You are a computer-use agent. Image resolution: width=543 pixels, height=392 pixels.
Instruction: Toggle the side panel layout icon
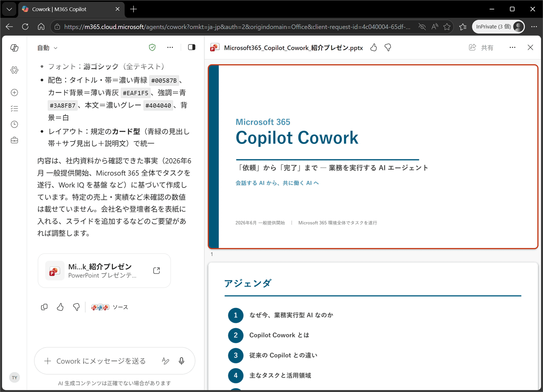[x=192, y=47]
